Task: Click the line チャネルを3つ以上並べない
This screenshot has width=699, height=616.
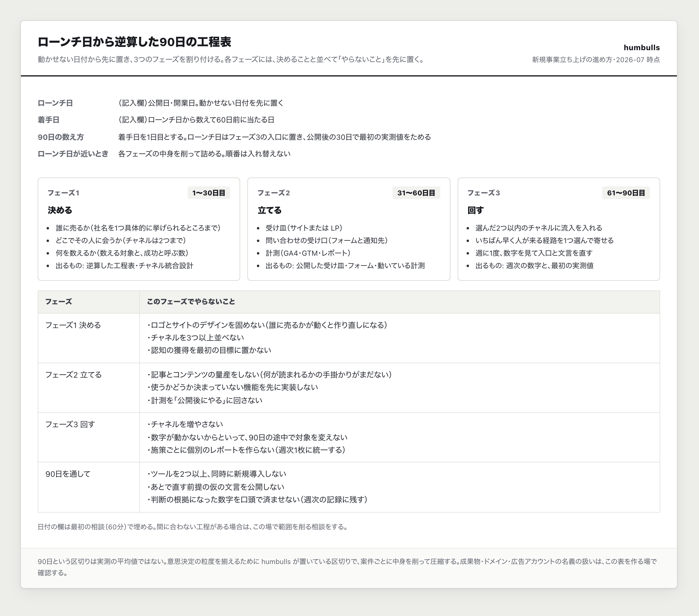Action: point(195,338)
